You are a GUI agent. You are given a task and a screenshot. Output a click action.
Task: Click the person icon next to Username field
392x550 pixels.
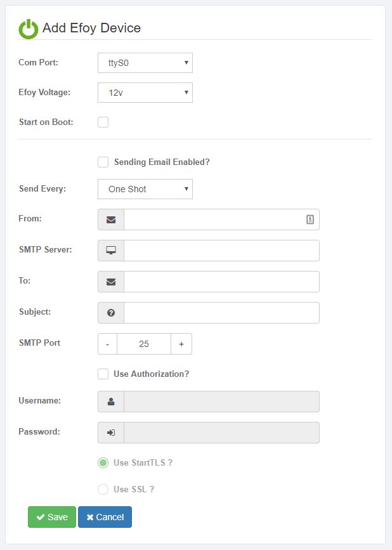tap(110, 401)
